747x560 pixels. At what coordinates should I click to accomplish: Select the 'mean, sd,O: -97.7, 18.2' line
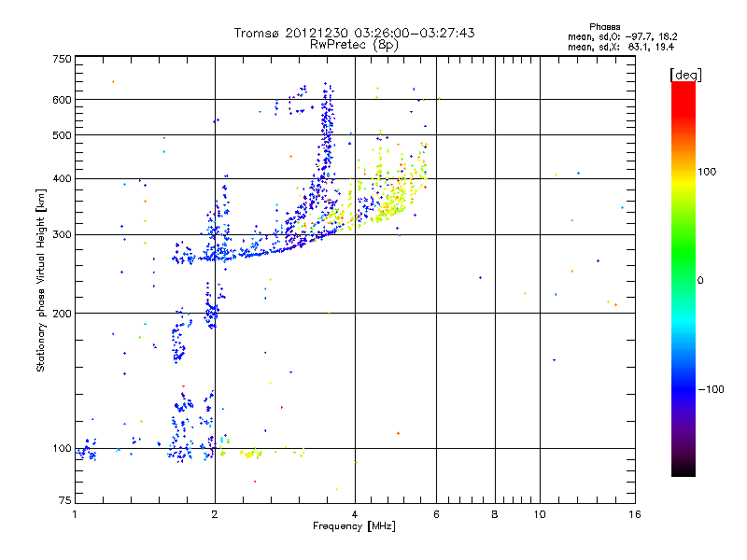[x=622, y=36]
